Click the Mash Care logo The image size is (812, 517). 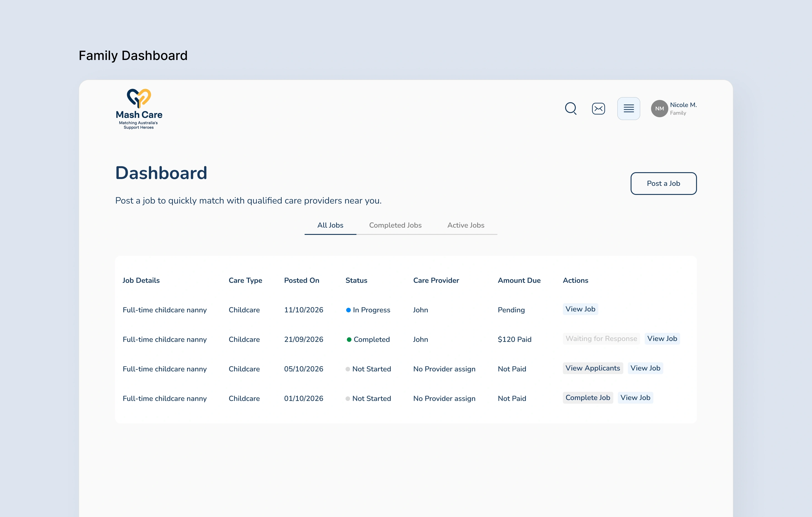coord(139,109)
